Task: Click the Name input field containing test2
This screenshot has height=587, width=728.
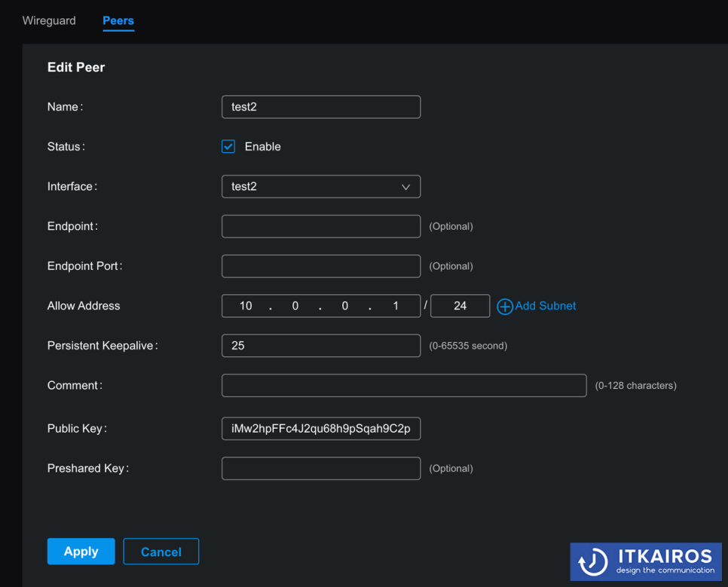Action: tap(321, 107)
